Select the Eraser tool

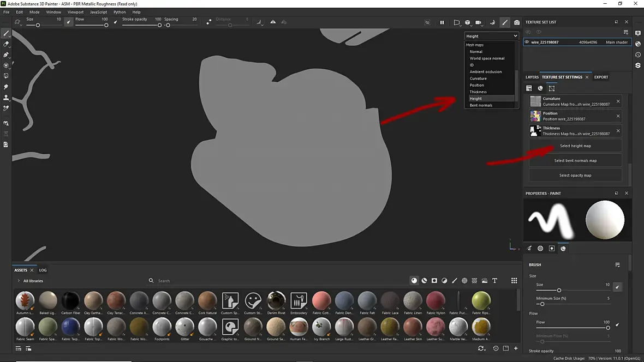pos(6,44)
